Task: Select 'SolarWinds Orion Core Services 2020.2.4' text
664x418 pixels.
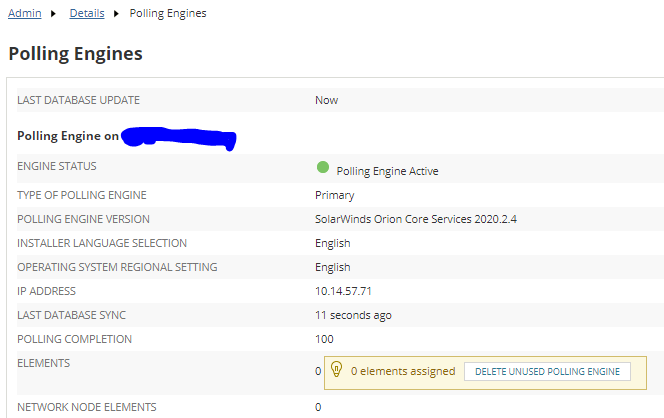Action: [416, 219]
